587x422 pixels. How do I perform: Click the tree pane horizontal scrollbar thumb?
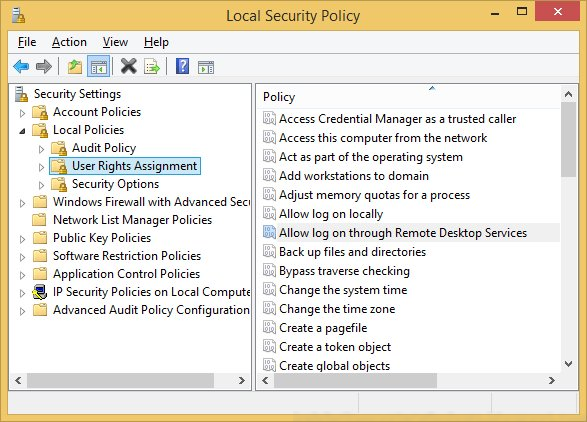click(120, 381)
